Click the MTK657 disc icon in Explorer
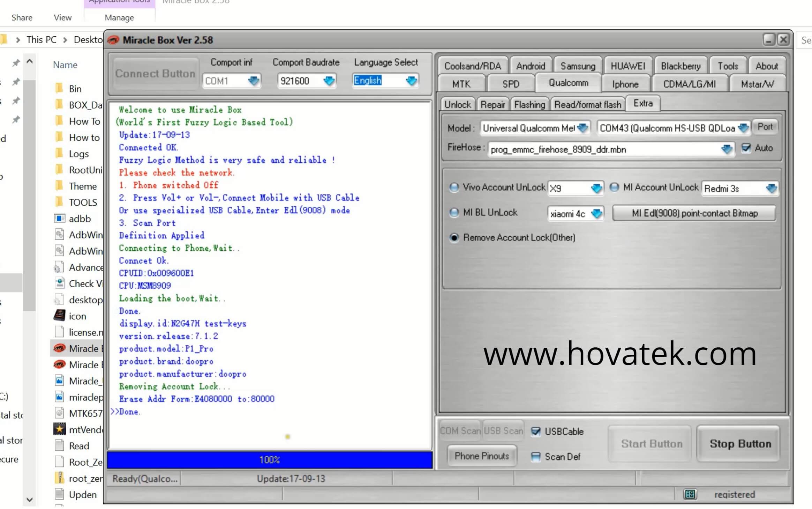Screen dimensions: 812x509 (59, 413)
